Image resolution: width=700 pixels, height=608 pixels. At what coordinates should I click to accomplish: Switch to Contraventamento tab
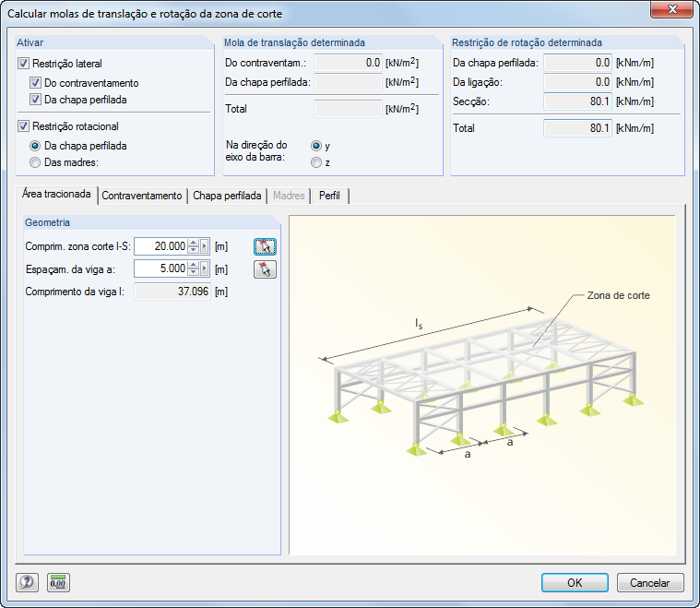pyautogui.click(x=141, y=196)
